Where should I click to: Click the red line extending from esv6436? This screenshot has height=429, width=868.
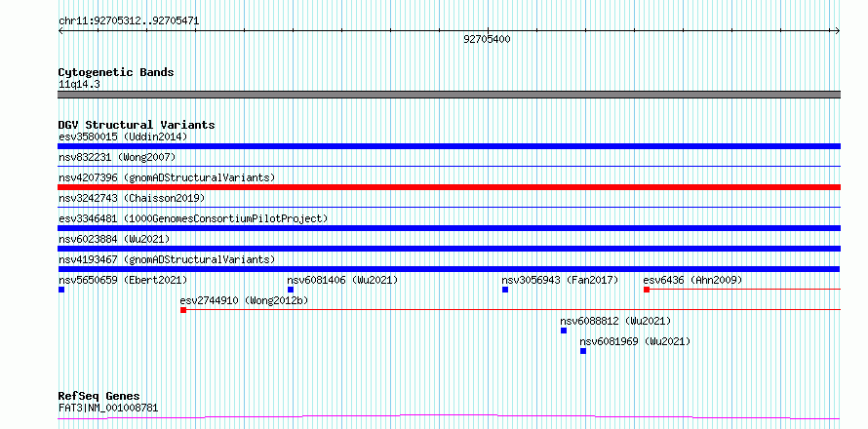pyautogui.click(x=745, y=289)
